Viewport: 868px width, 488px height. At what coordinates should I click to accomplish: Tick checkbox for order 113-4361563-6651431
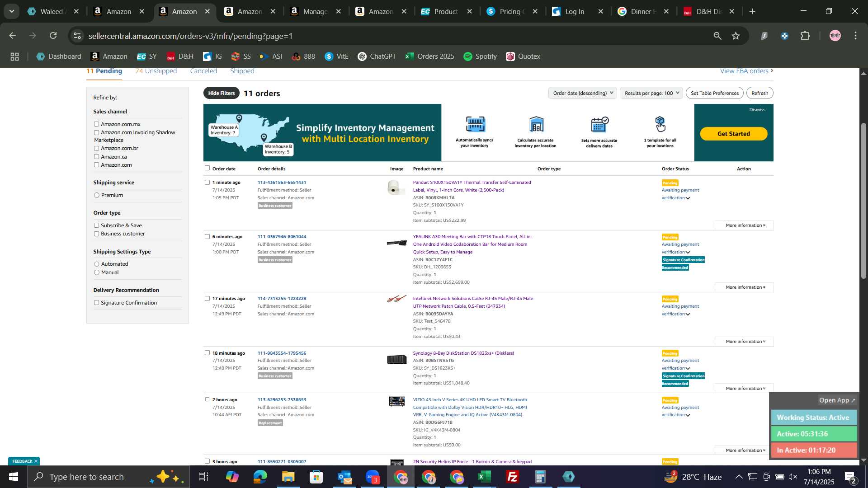pos(207,183)
